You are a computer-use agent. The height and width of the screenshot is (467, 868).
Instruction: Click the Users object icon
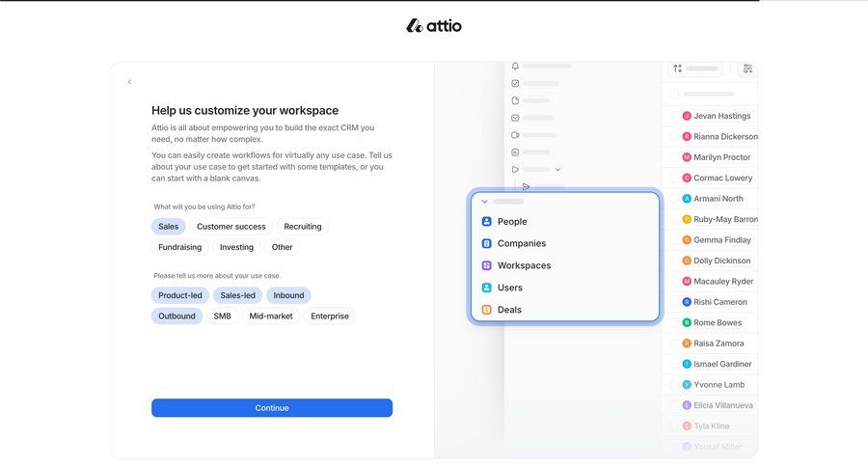[486, 288]
